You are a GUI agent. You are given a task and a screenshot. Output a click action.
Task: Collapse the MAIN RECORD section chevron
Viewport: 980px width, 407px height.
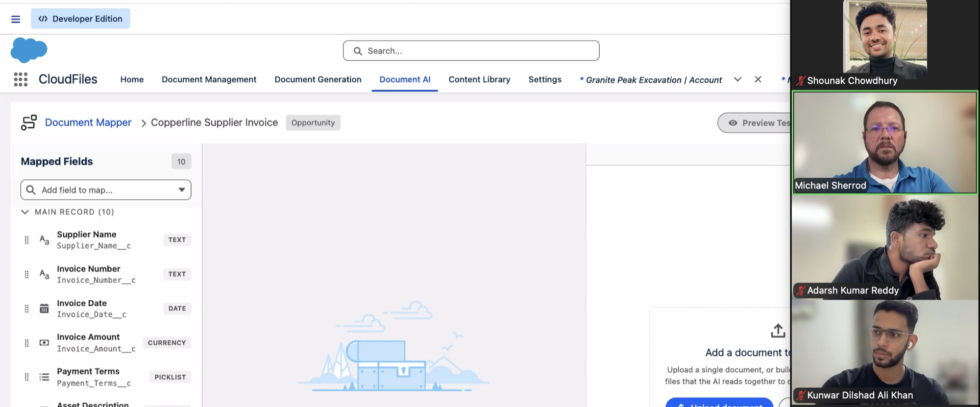[x=25, y=212]
